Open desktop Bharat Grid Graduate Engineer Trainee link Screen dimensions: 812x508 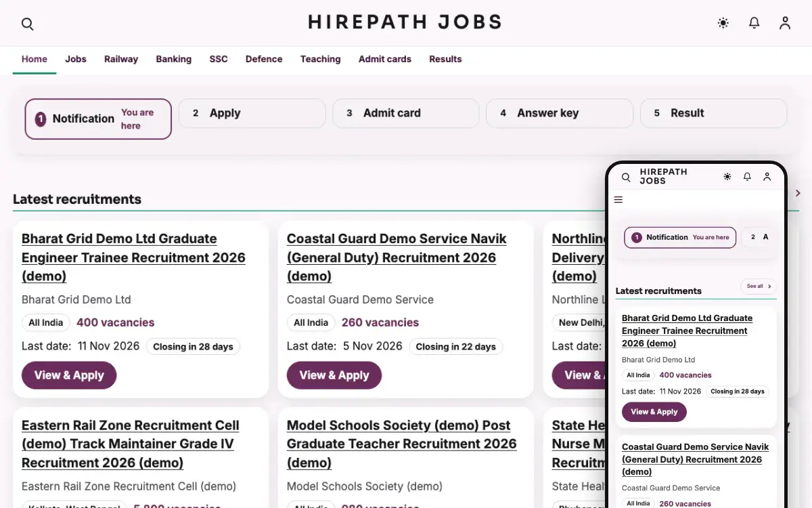tap(133, 257)
